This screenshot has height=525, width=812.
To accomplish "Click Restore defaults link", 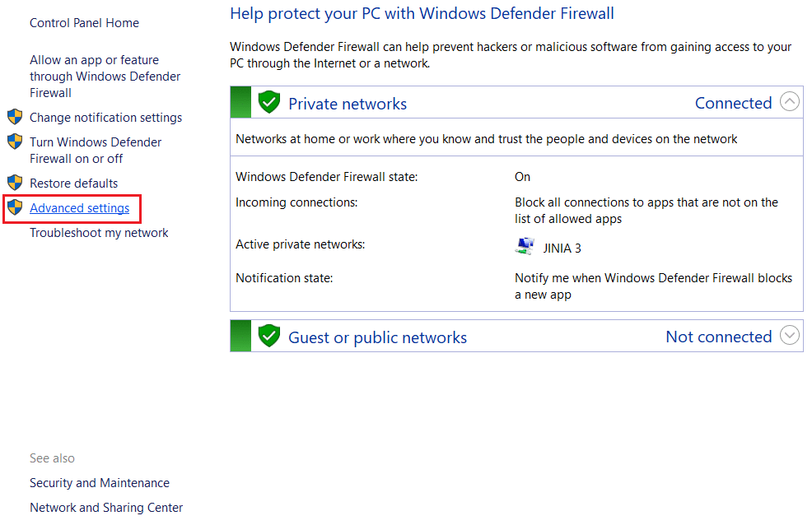I will pos(73,184).
